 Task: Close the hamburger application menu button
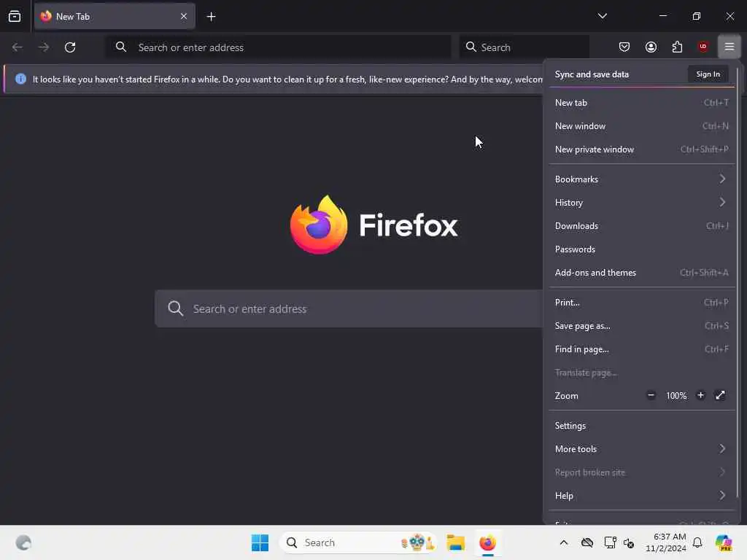[x=729, y=46]
